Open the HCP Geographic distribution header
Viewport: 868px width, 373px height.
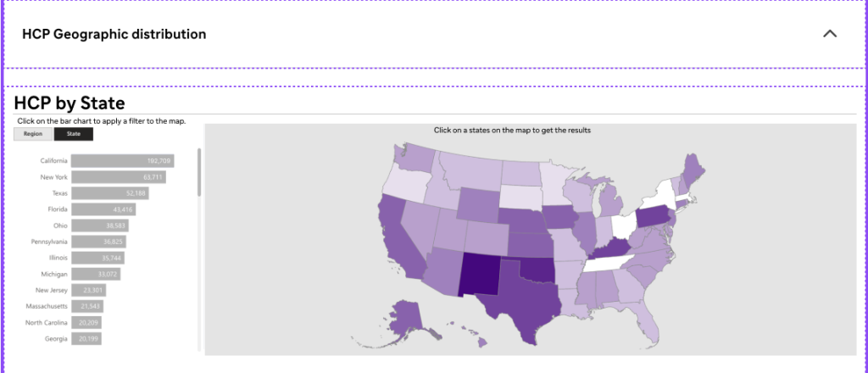[x=114, y=35]
